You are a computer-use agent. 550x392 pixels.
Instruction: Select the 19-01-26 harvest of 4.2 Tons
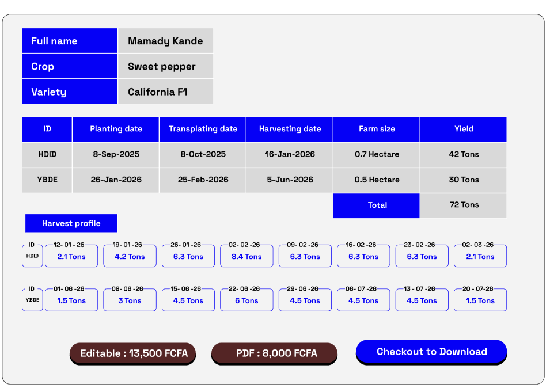[130, 257]
